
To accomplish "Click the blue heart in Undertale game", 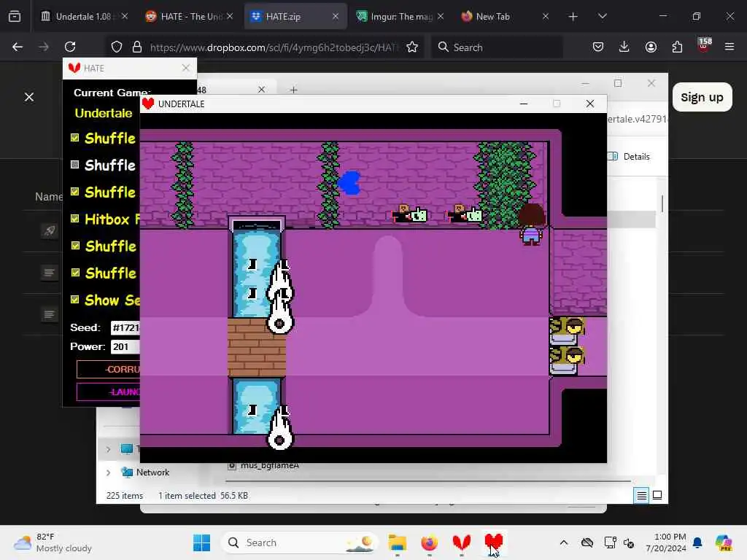I will pyautogui.click(x=349, y=183).
